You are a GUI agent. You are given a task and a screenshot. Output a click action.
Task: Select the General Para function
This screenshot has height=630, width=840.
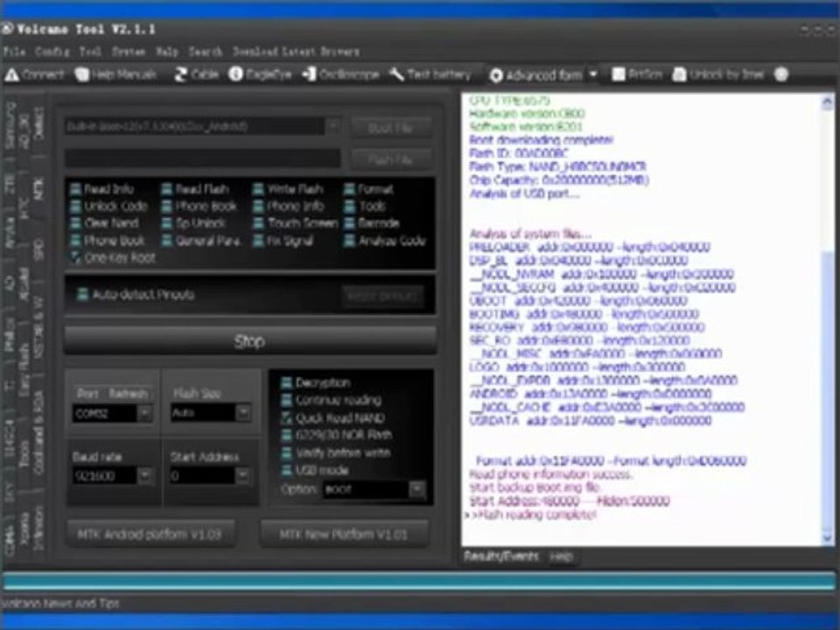click(x=201, y=241)
